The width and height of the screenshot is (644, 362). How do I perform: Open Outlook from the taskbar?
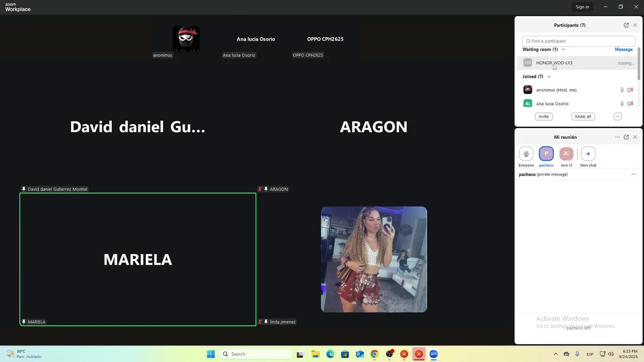tap(360, 354)
